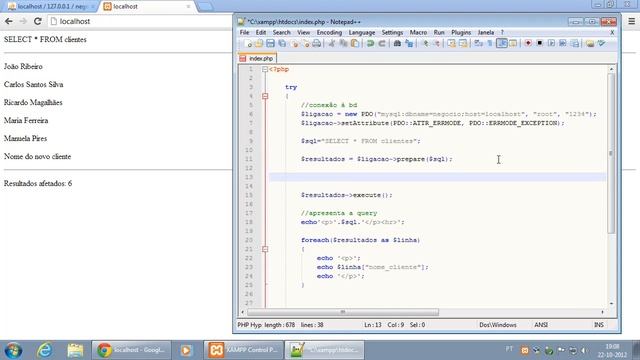Toggle synchronized vertical scrolling
Viewport: 640px width, 360px height.
point(451,43)
